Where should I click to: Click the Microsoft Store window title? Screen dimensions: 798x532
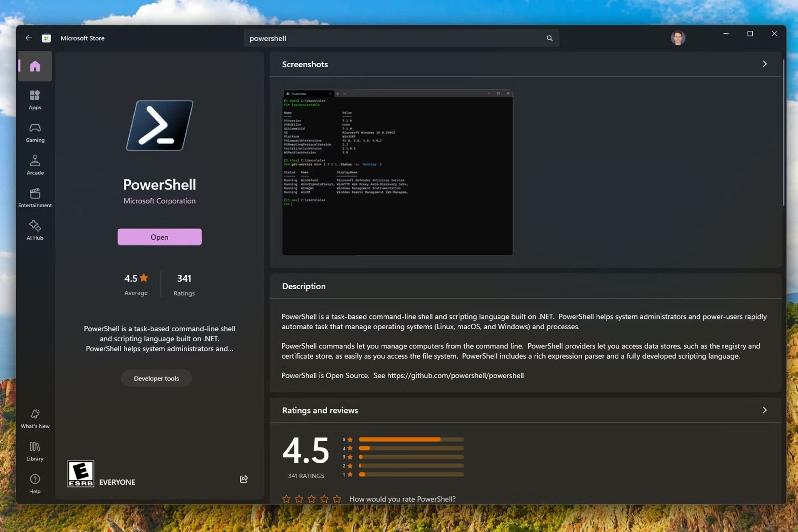coord(82,38)
